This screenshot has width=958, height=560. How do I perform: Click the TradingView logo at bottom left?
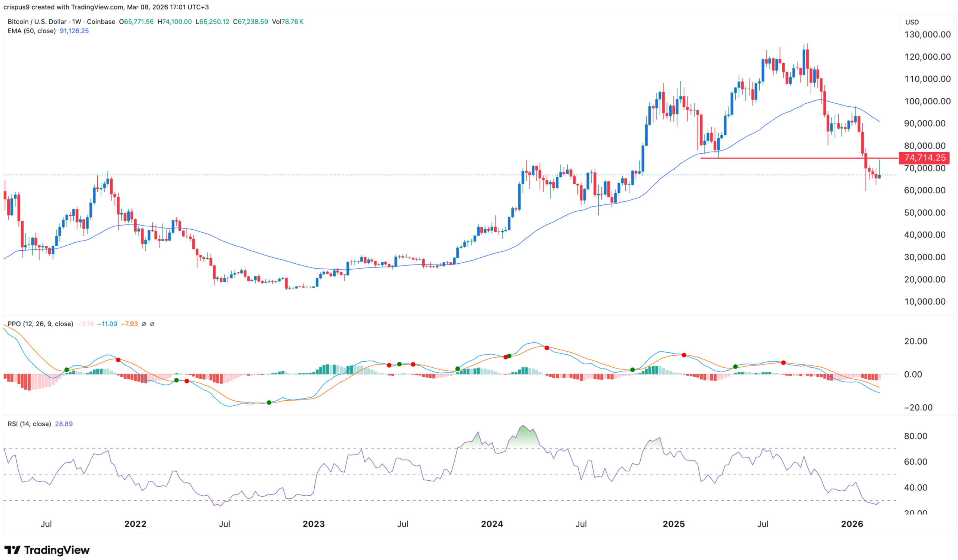[x=47, y=550]
